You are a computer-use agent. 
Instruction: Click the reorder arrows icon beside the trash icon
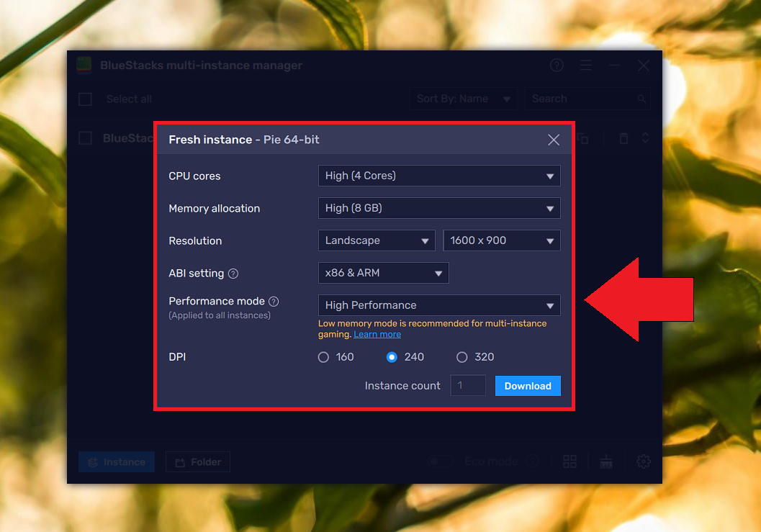pos(644,137)
